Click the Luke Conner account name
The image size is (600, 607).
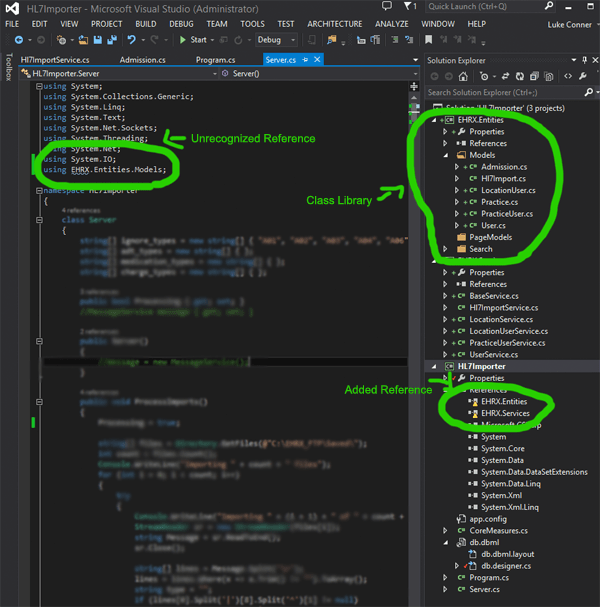pyautogui.click(x=569, y=25)
